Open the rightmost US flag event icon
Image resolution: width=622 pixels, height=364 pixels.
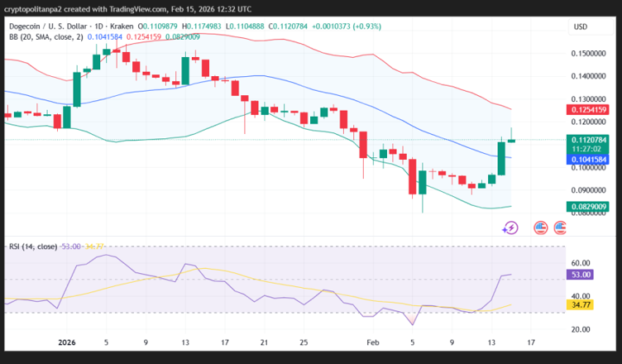(562, 227)
